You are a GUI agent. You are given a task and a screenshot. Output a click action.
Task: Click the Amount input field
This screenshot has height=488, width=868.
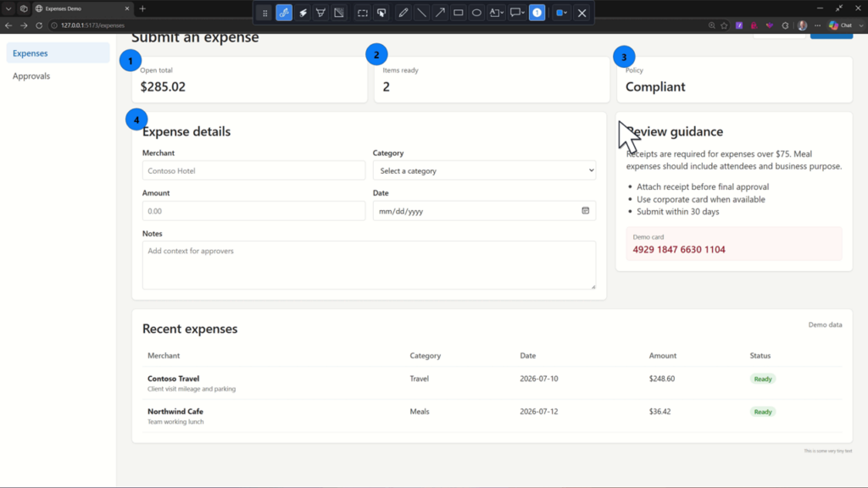(x=253, y=211)
